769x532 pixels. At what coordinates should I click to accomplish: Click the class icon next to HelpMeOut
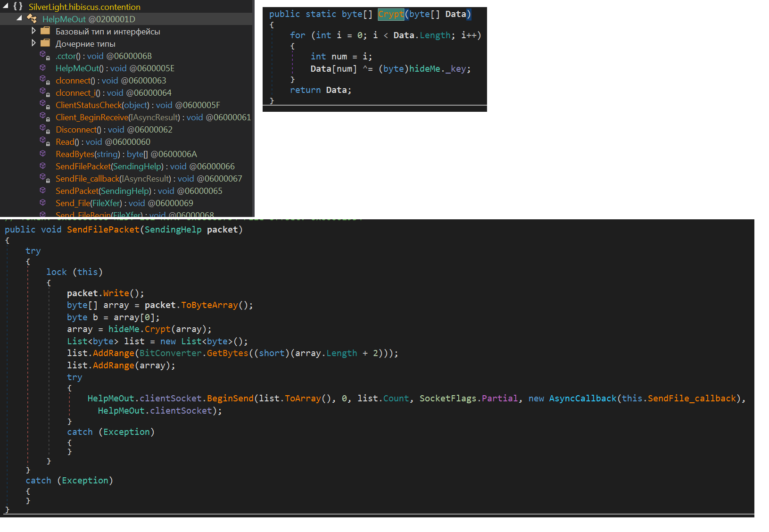coord(32,19)
